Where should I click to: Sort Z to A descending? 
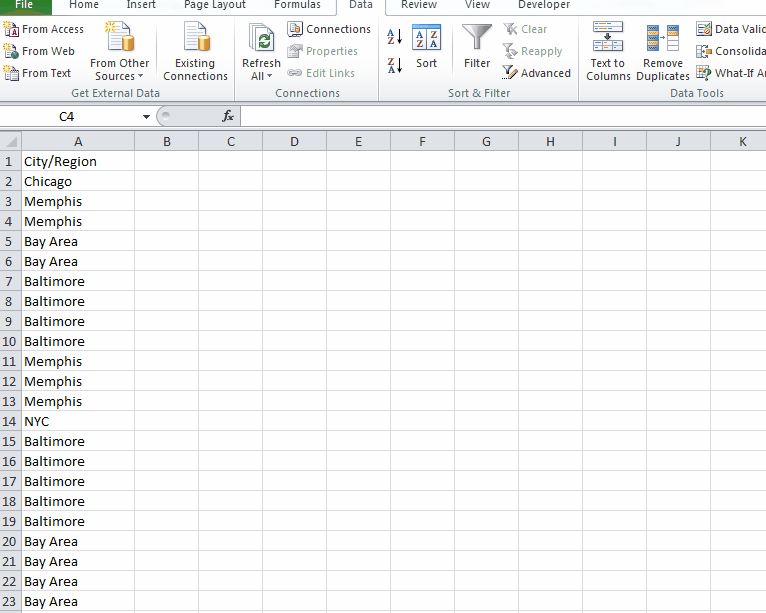point(394,65)
